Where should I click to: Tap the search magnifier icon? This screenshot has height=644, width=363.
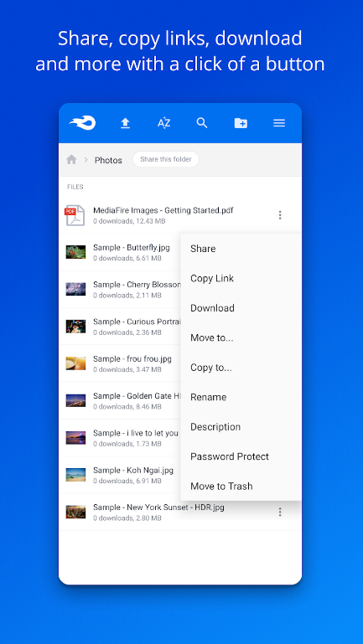point(202,123)
